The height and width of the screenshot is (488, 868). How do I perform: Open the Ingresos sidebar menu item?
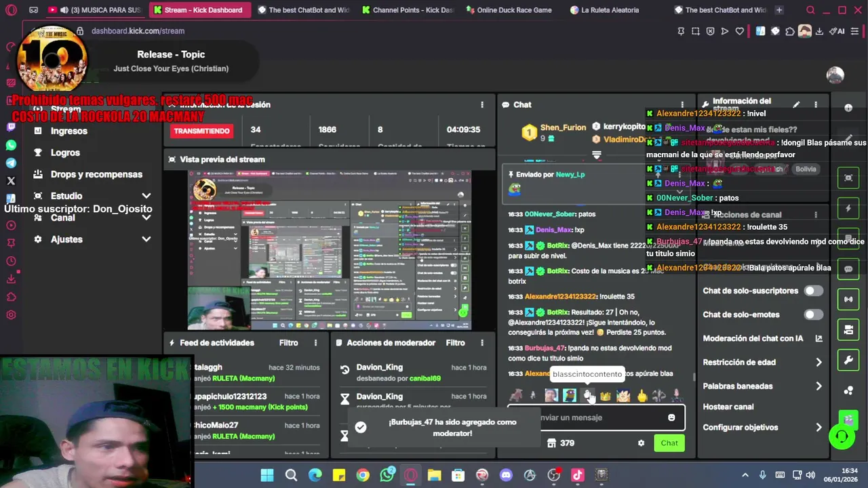[68, 131]
